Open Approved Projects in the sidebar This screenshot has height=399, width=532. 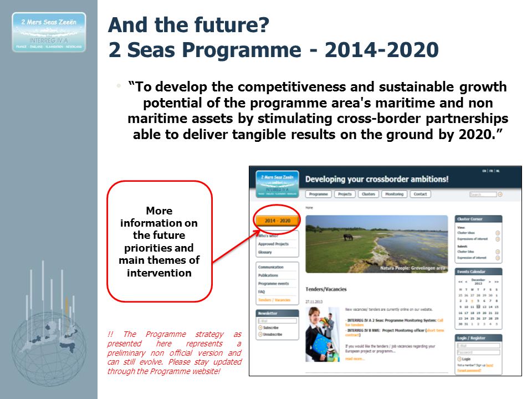(x=273, y=244)
